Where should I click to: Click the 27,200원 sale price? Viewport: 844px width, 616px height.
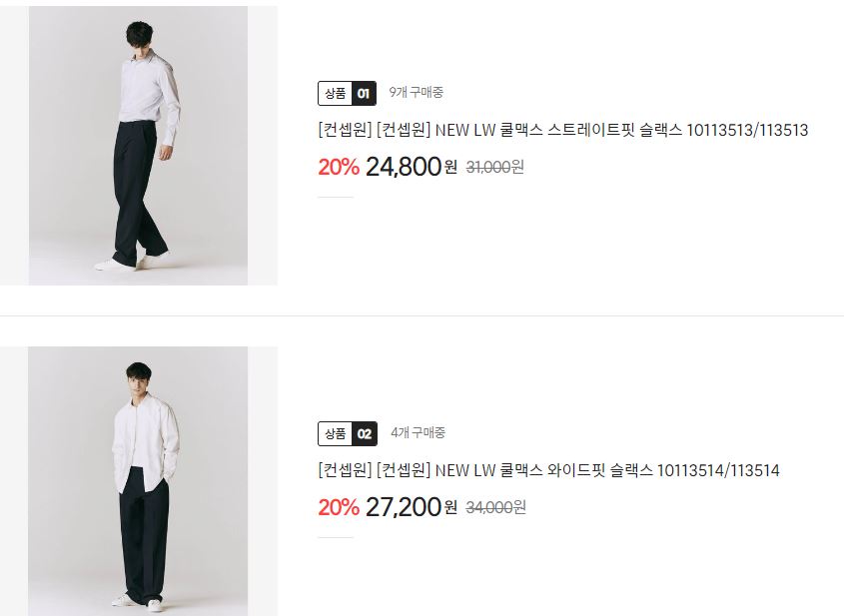(x=412, y=507)
